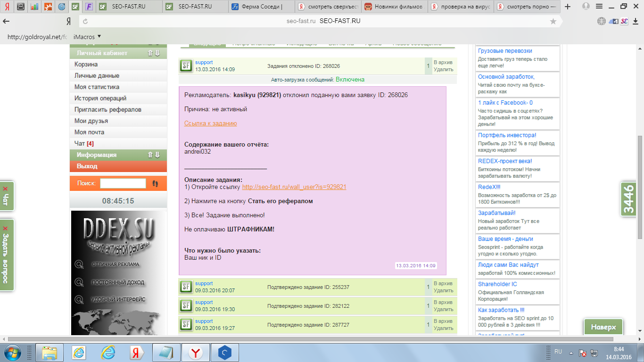Viewport: 644px width, 362px height.
Task: Delete message for task ID 282122
Action: (x=443, y=310)
